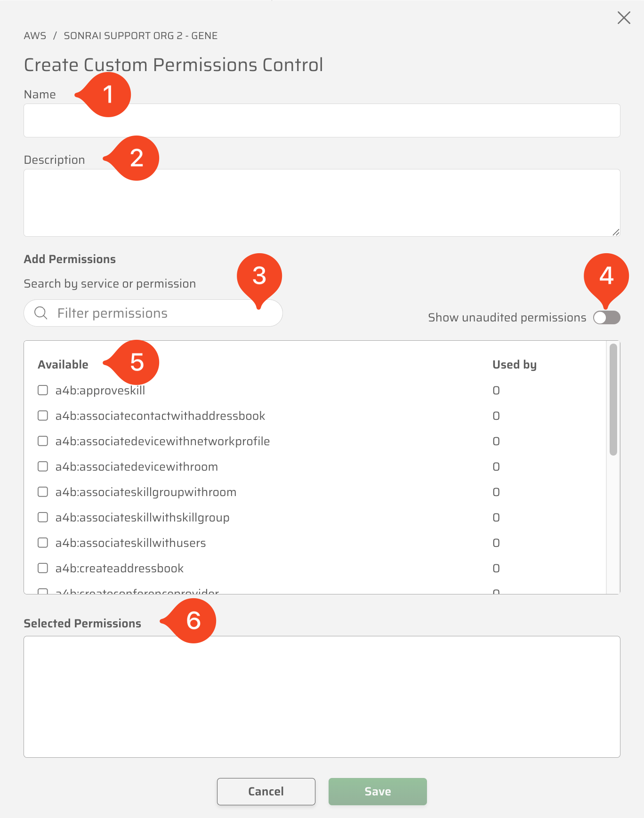Close the Create Custom Permissions dialog
The image size is (644, 818).
(624, 18)
